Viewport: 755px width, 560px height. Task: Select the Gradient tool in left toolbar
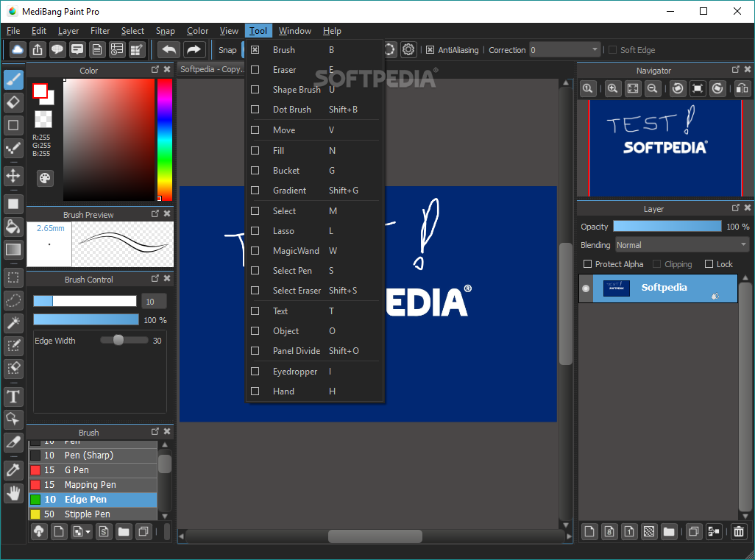tap(13, 249)
